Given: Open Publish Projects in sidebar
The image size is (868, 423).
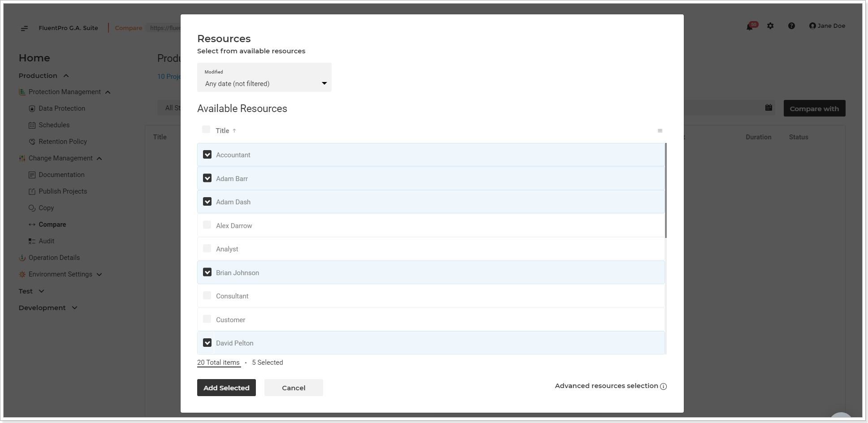Looking at the screenshot, I should click(63, 191).
